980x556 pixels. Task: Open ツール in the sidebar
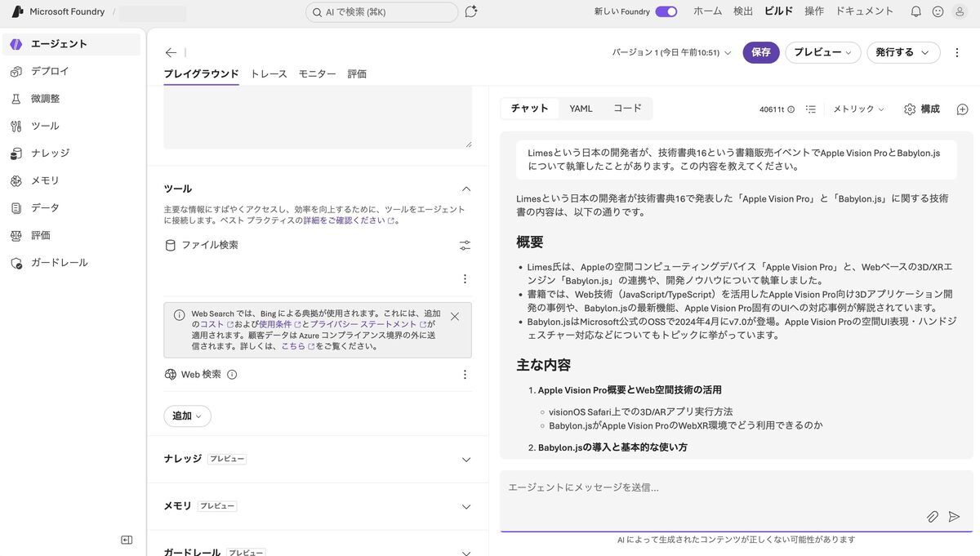tap(71, 126)
